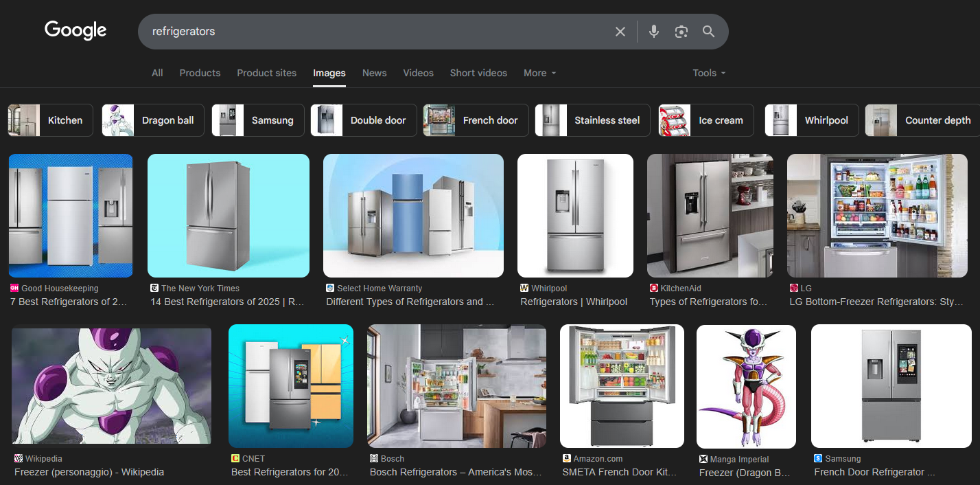Viewport: 980px width, 485px height.
Task: Clear the search box with X icon
Action: [620, 32]
